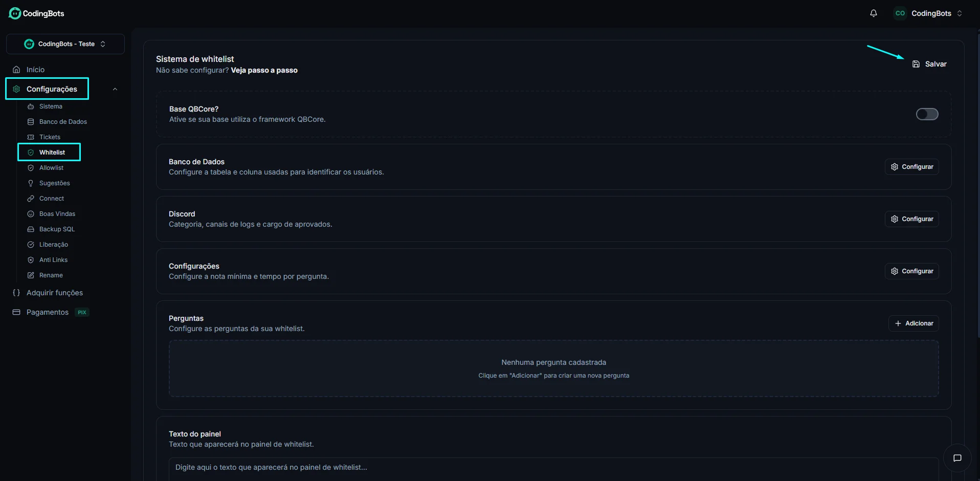Click Configurar for nota mínima settings
This screenshot has height=481, width=980.
tap(912, 271)
